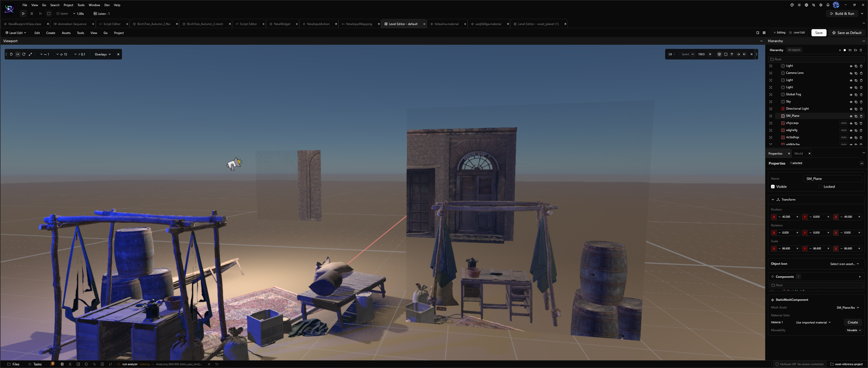
Task: Open the user profile icon in status bar
Action: (70, 364)
